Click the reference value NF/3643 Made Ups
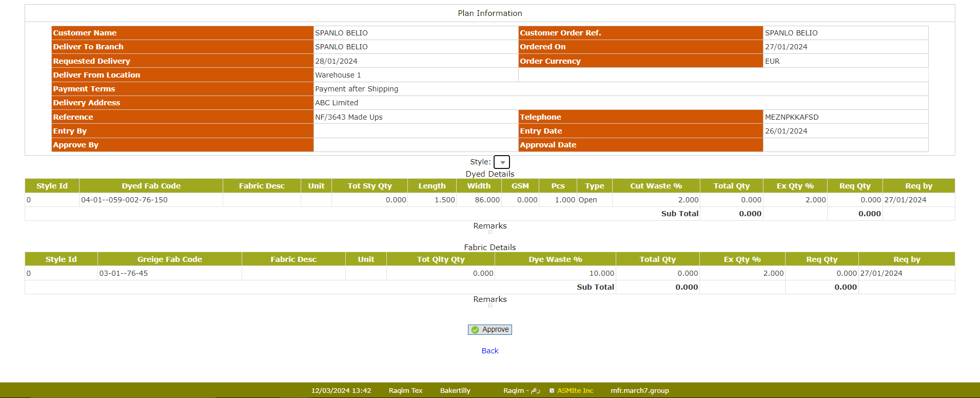Screen dimensions: 980x398 pyautogui.click(x=348, y=117)
